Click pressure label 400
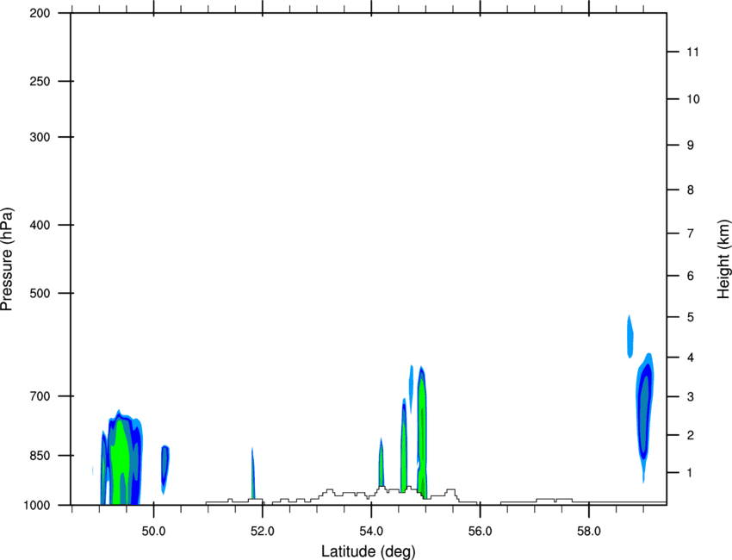732x560 pixels. click(x=40, y=225)
